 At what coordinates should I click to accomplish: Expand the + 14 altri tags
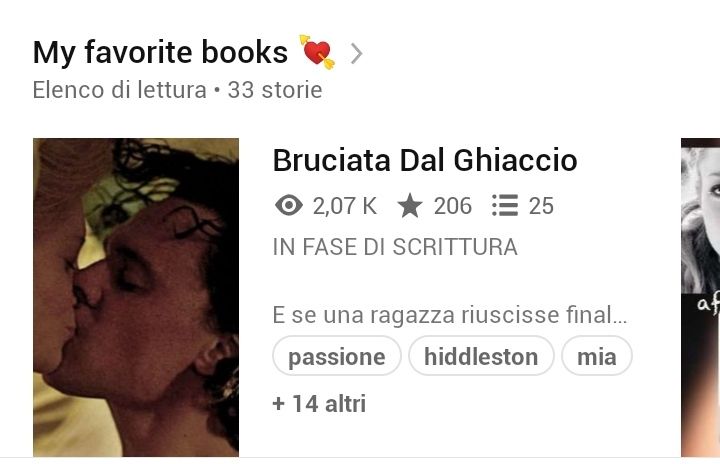(x=319, y=404)
